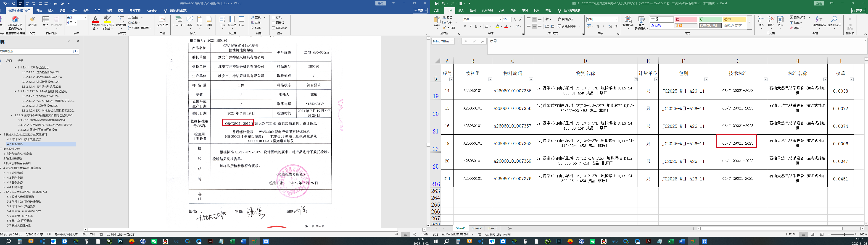Open the 物资名称 column filter dropdown

(x=635, y=79)
